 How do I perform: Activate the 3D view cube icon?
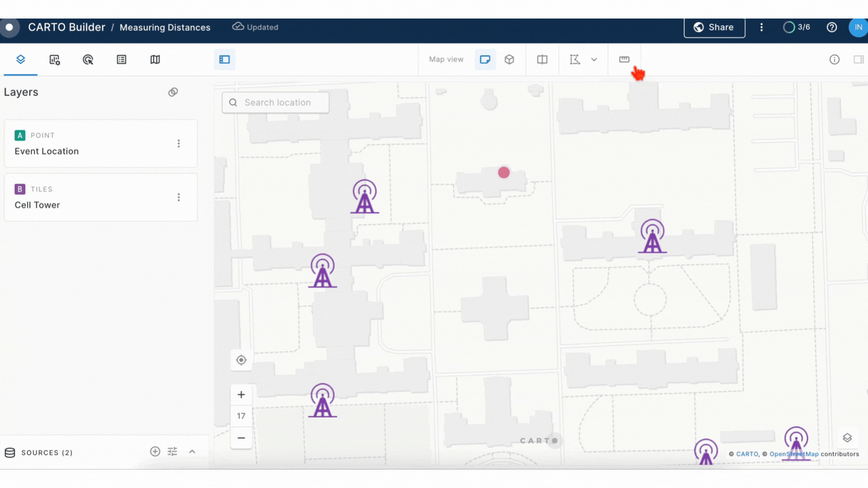click(x=509, y=59)
